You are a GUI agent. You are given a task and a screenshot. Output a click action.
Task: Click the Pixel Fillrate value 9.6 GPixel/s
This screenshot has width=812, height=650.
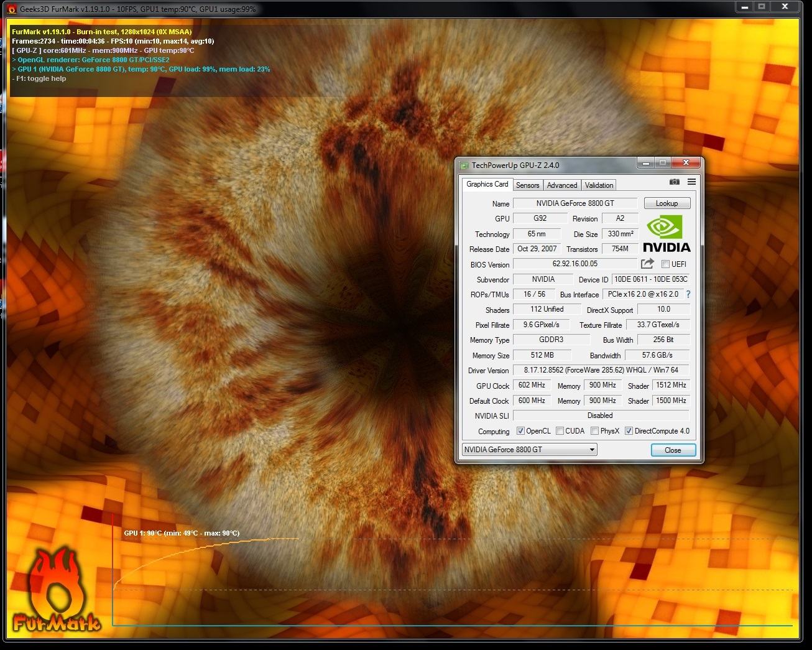point(541,325)
